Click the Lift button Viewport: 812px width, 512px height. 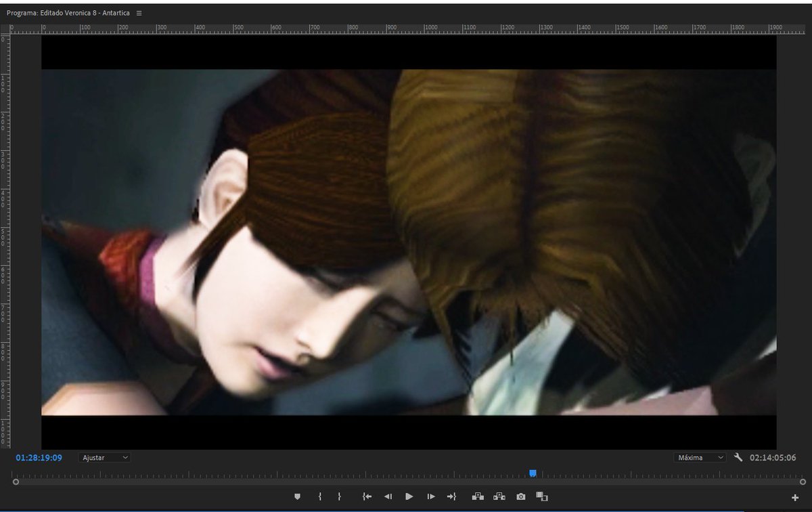click(x=478, y=496)
